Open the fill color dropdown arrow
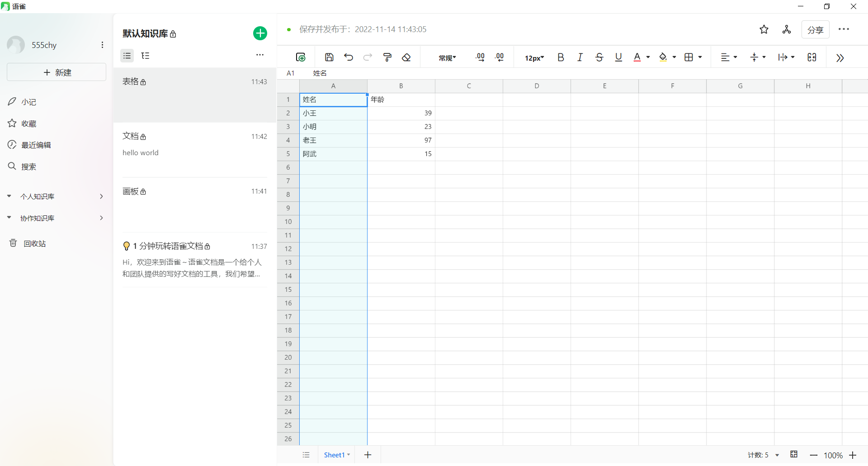 [x=674, y=57]
